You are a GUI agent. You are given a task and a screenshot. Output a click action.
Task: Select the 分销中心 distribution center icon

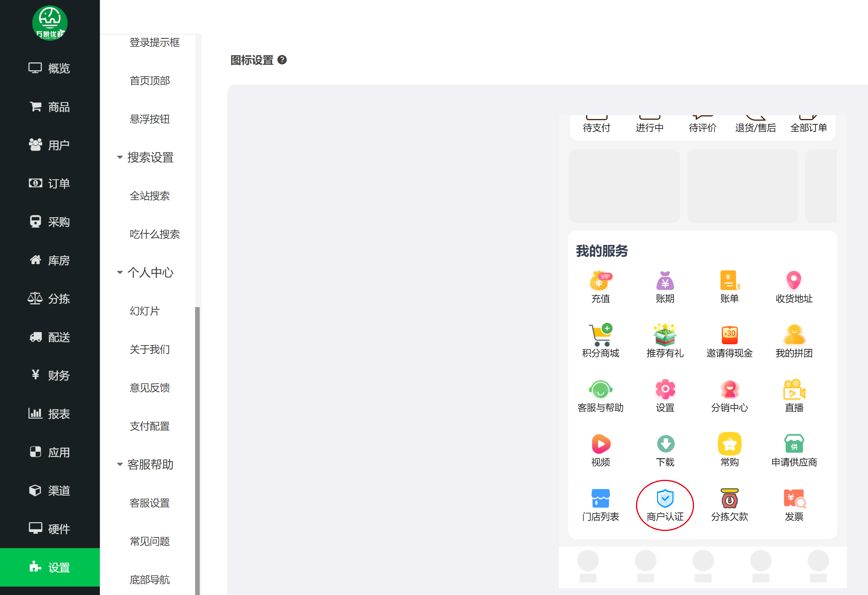click(729, 395)
